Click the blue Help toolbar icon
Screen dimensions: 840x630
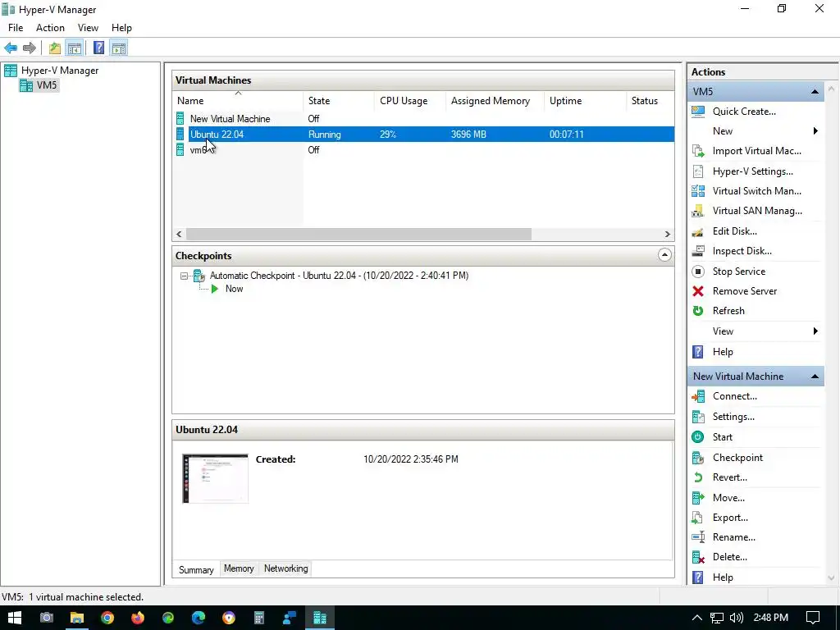click(x=98, y=48)
